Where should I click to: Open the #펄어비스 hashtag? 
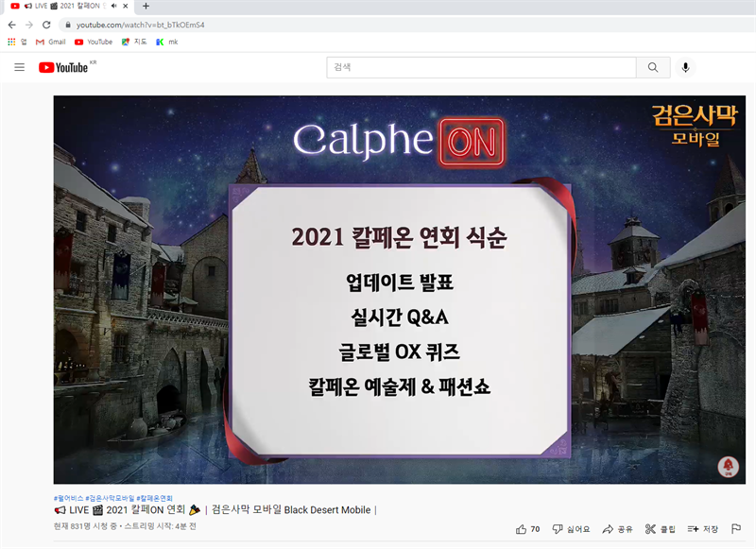point(68,498)
